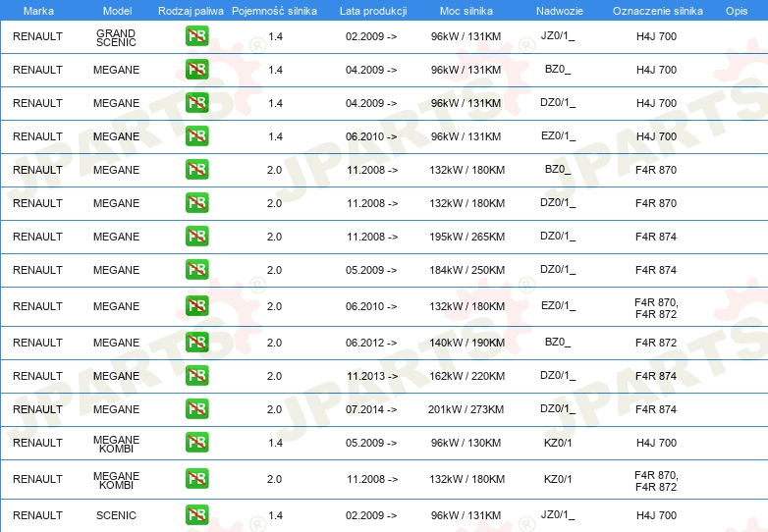Click the Nadwozie column header

[x=560, y=11]
